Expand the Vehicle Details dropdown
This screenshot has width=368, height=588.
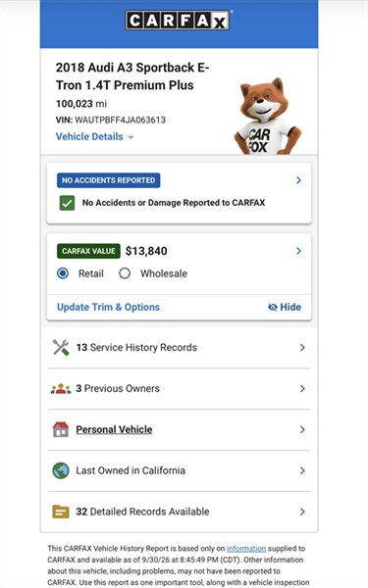94,136
